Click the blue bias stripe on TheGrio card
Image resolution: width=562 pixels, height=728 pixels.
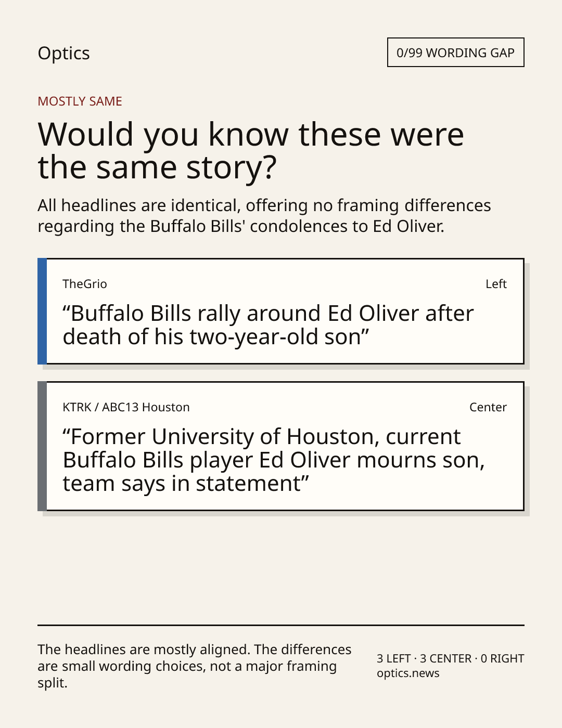pyautogui.click(x=42, y=311)
